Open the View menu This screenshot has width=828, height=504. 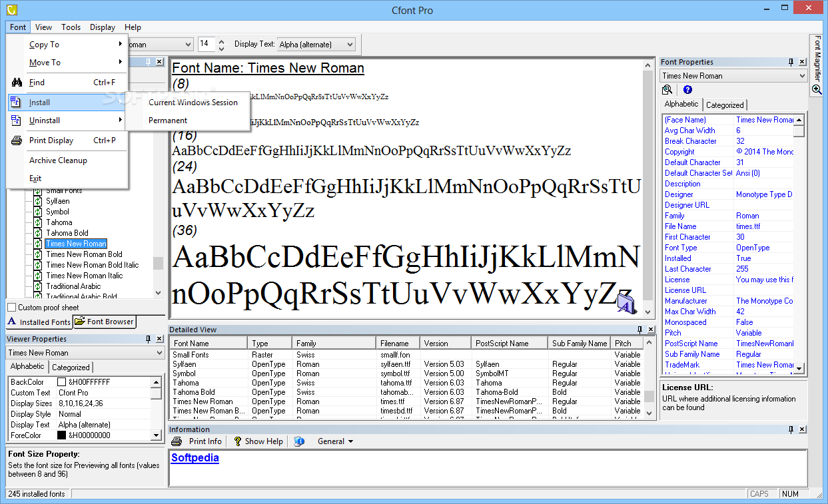43,27
